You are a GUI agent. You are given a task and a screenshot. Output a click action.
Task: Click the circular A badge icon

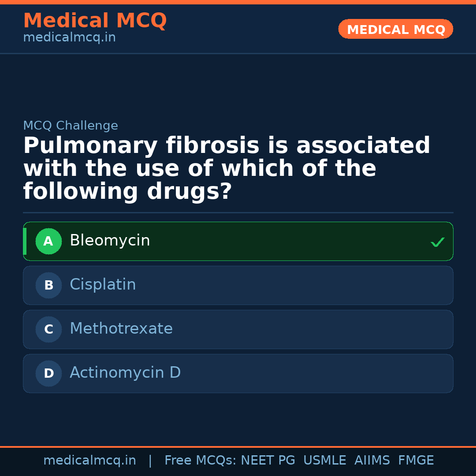point(48,241)
